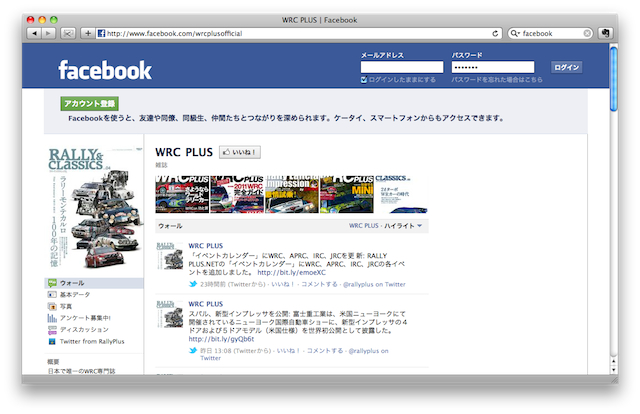Click Twitter bird icon on first post
The image size is (640, 414).
coord(193,284)
